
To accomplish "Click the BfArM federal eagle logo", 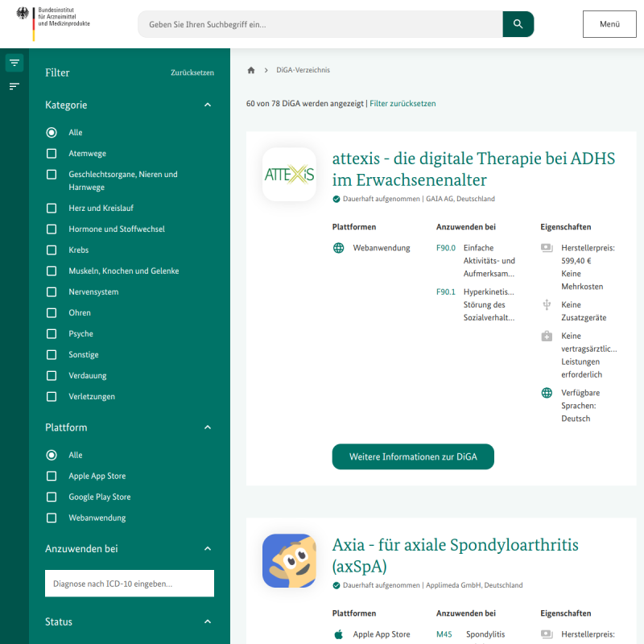I will (53, 24).
